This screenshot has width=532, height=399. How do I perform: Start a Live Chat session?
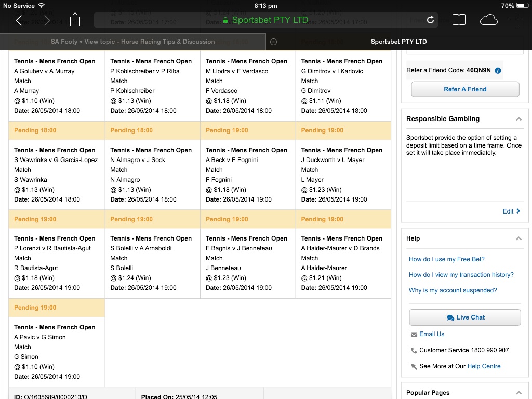[465, 317]
